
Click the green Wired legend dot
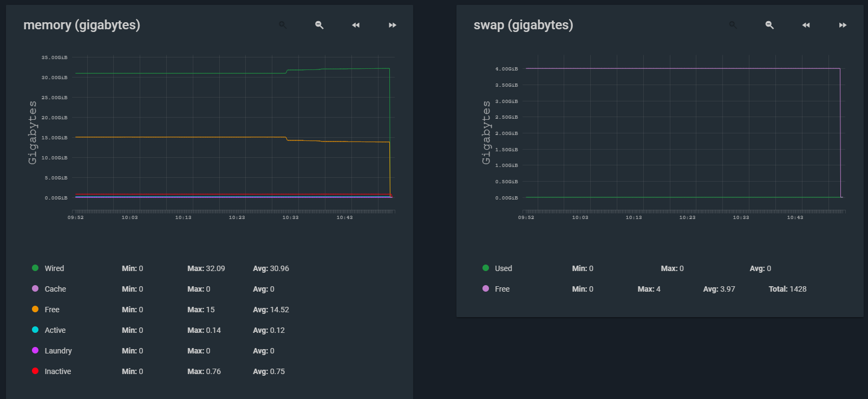(x=35, y=268)
